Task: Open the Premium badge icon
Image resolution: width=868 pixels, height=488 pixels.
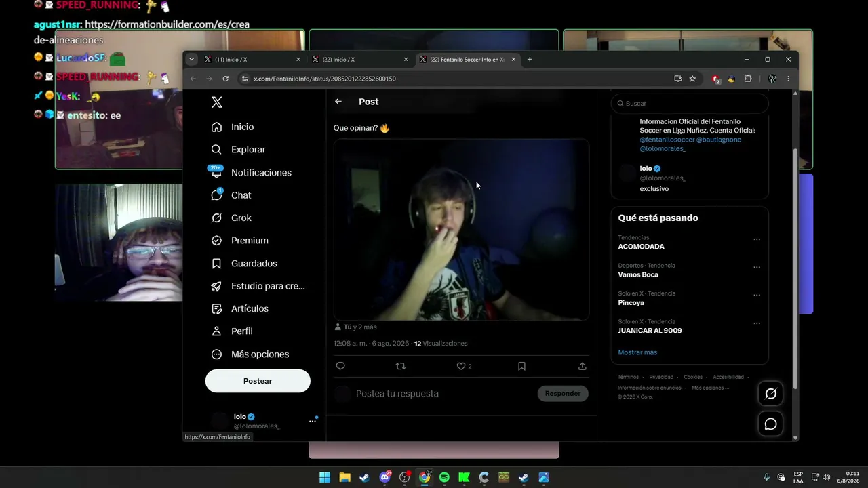Action: point(216,241)
